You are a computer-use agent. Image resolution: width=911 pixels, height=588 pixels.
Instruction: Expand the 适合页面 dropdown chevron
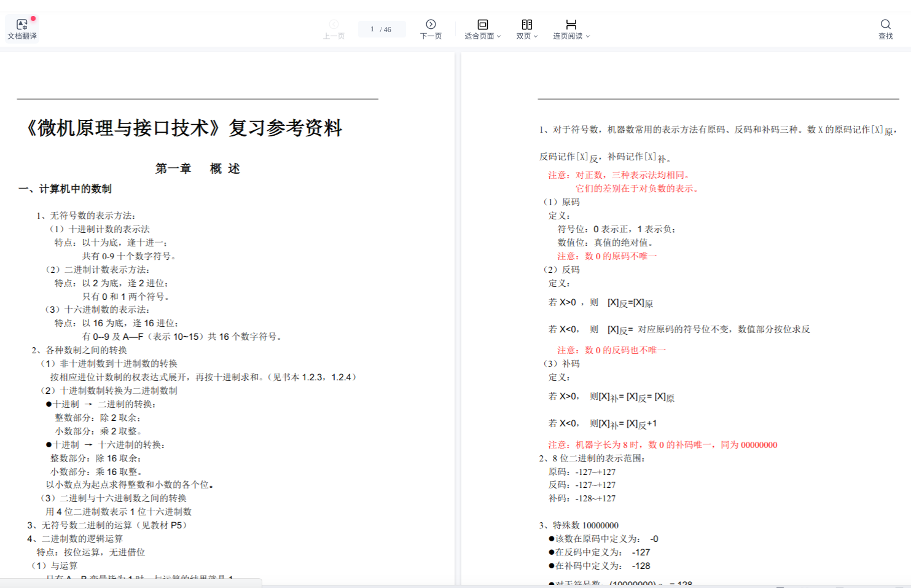point(499,36)
